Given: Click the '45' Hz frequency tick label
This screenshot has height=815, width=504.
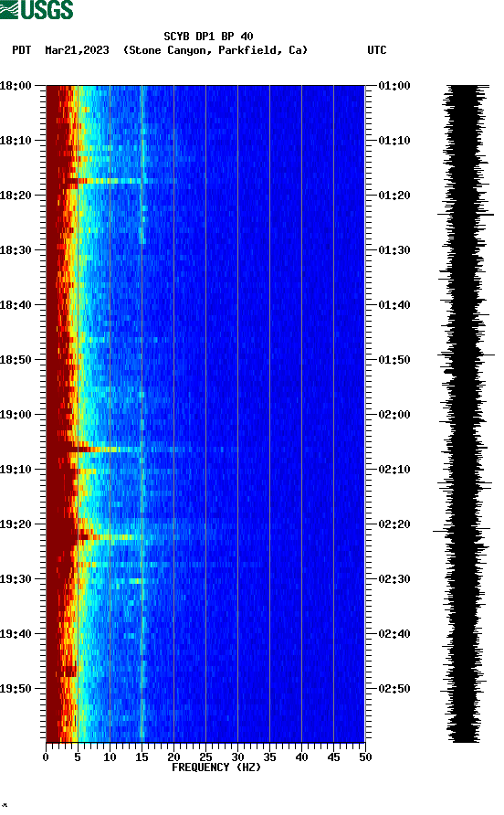Looking at the screenshot, I should coord(333,757).
